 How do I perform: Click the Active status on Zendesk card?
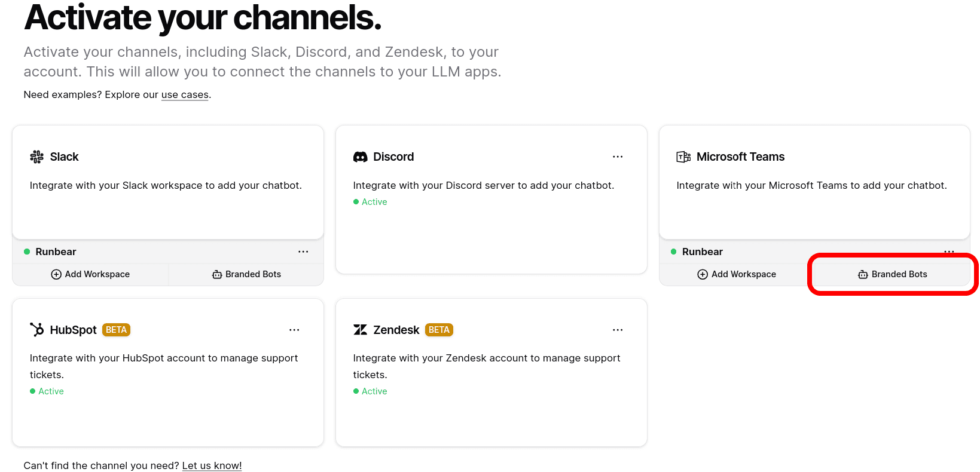(x=370, y=391)
